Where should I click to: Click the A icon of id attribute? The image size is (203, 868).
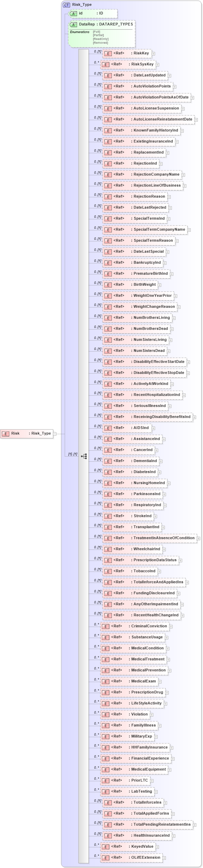click(x=73, y=14)
